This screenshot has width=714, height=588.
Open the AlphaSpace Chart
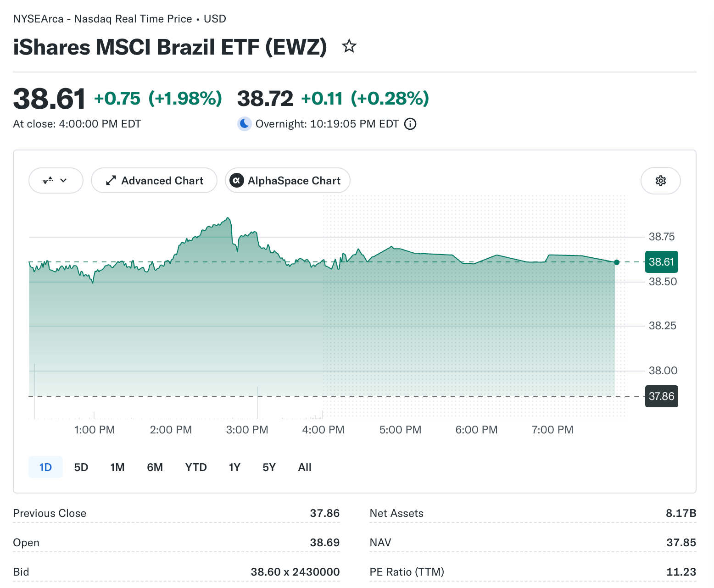288,181
